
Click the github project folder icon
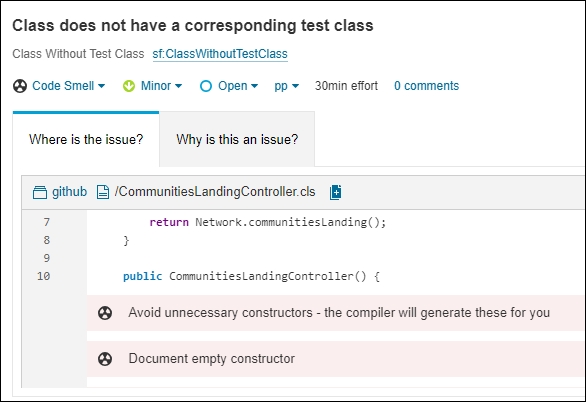[40, 192]
